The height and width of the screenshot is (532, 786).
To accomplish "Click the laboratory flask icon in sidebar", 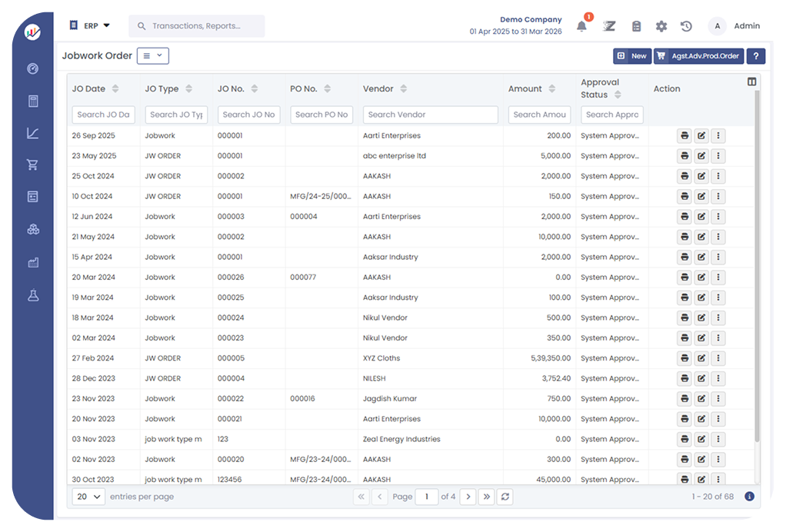I will (32, 295).
